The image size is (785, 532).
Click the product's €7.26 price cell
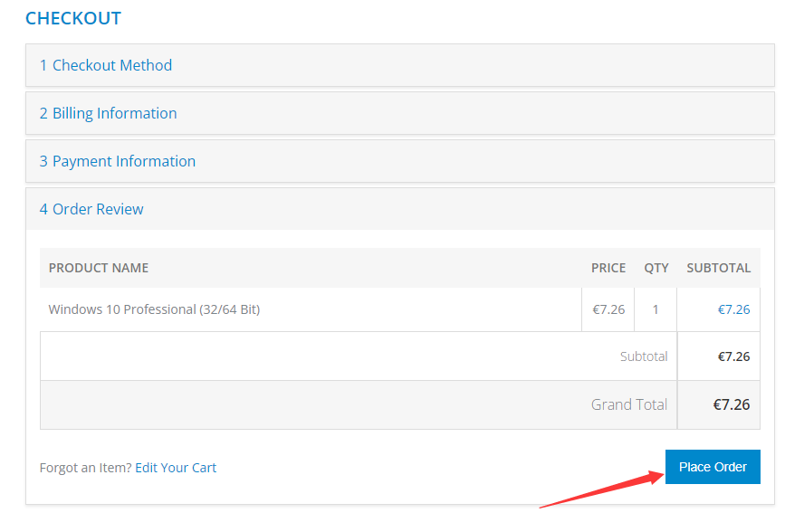[x=608, y=309]
